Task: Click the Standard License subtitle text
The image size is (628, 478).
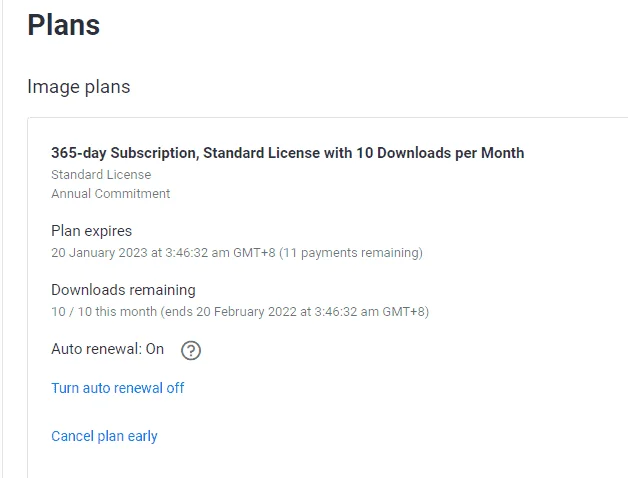Action: click(101, 175)
